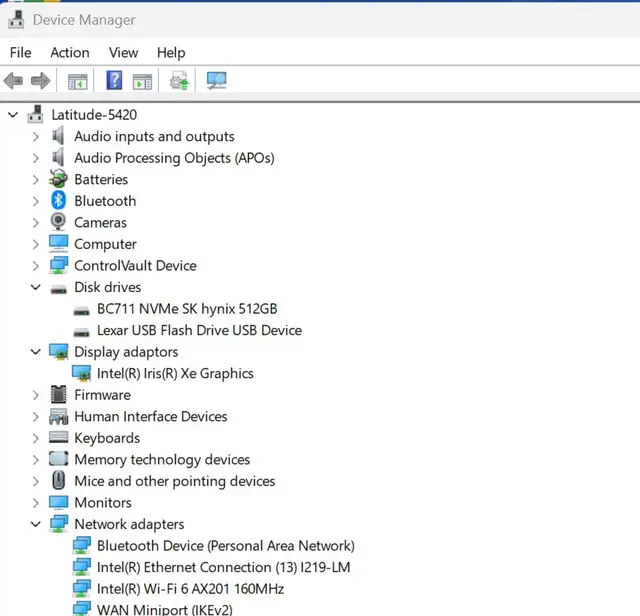Click the Computer category label
This screenshot has width=640, height=616.
(105, 245)
